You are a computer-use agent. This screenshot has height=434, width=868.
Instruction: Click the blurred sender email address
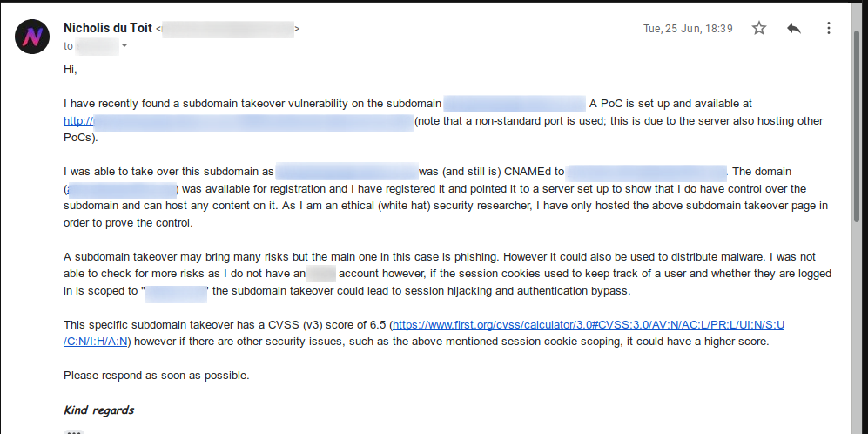(x=227, y=29)
